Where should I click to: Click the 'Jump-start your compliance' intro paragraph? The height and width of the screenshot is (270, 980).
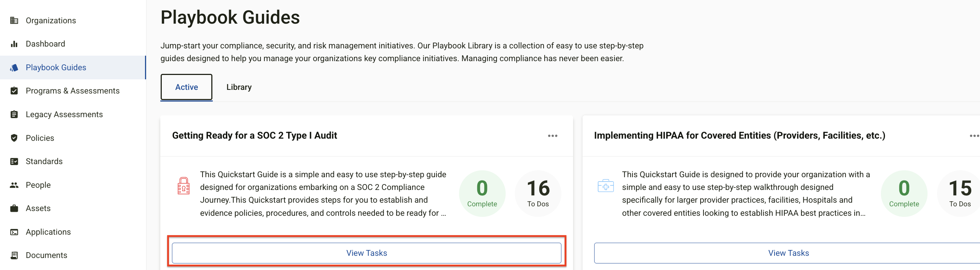[402, 52]
